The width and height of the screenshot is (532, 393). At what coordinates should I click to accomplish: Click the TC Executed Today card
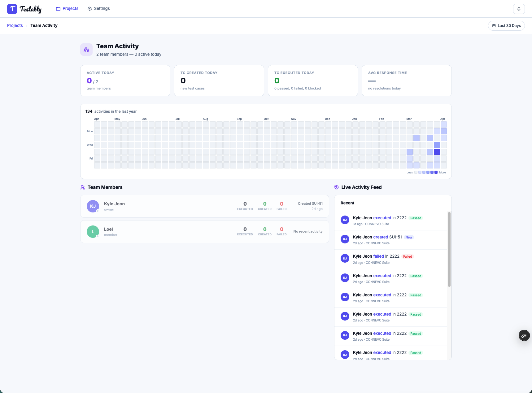(313, 81)
